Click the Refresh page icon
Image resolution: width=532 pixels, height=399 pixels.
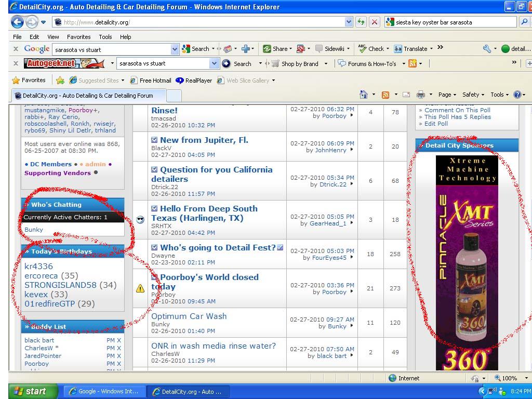point(361,22)
